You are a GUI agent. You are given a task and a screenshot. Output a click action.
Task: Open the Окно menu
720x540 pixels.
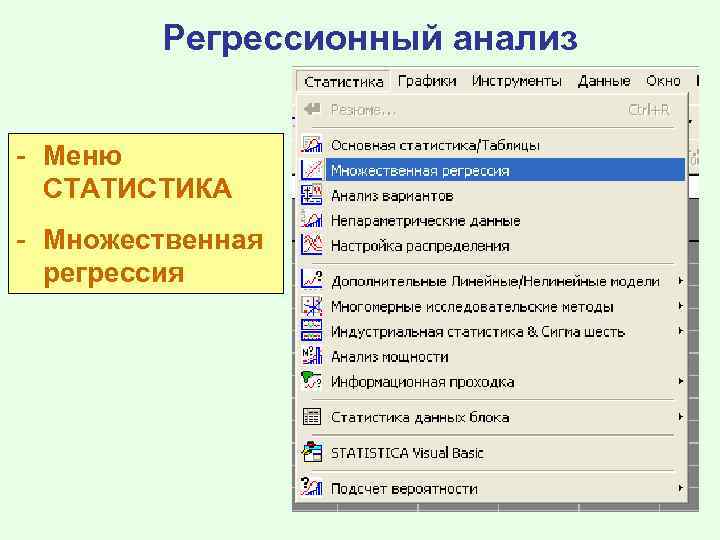[x=663, y=81]
